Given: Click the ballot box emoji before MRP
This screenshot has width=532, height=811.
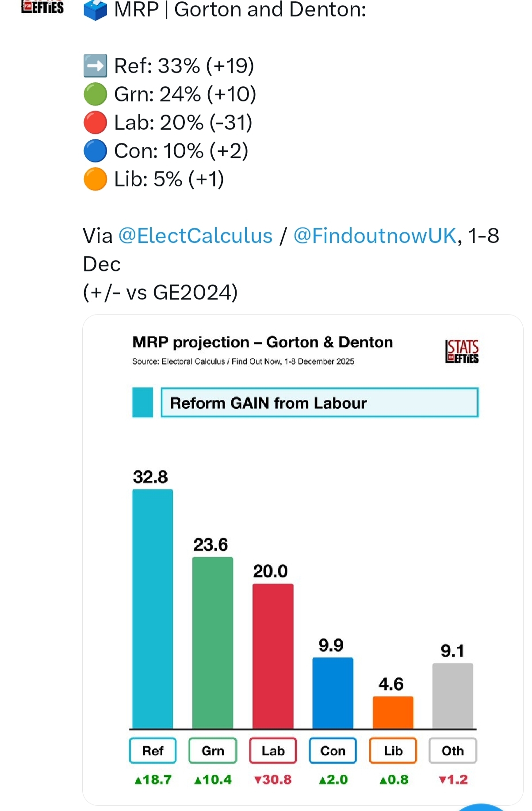Looking at the screenshot, I should [95, 10].
